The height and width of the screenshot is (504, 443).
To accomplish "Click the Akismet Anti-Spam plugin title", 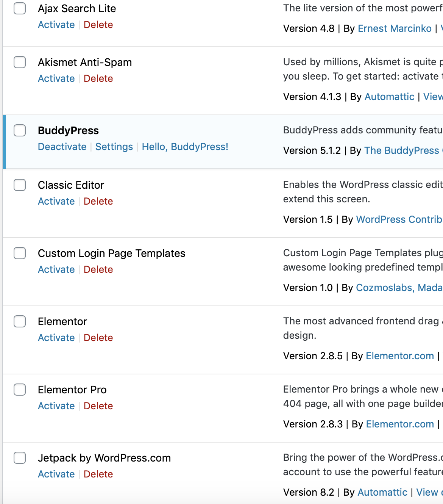I will click(x=85, y=62).
